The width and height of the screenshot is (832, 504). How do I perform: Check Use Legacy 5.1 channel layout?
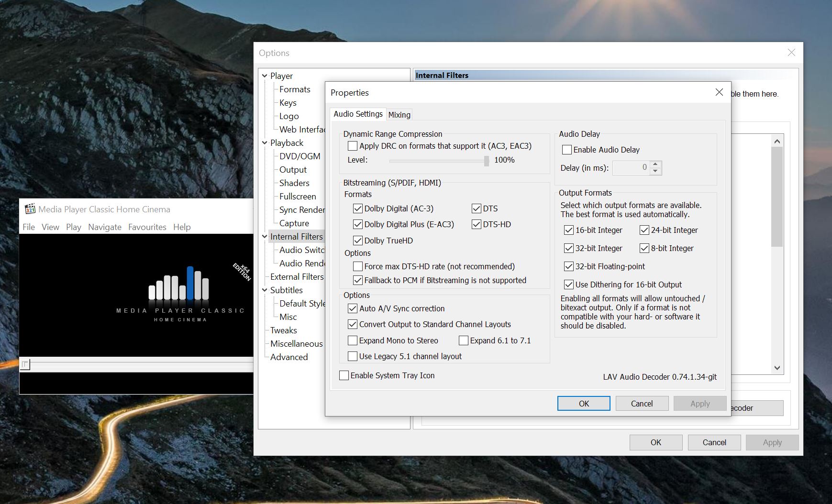tap(353, 356)
